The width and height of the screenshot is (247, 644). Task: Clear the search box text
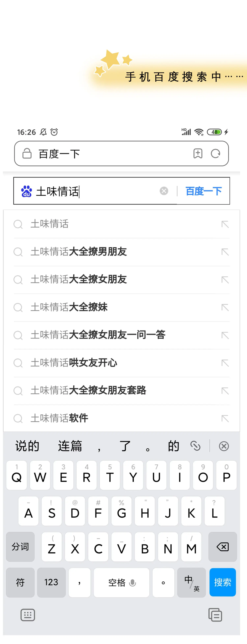pyautogui.click(x=164, y=191)
